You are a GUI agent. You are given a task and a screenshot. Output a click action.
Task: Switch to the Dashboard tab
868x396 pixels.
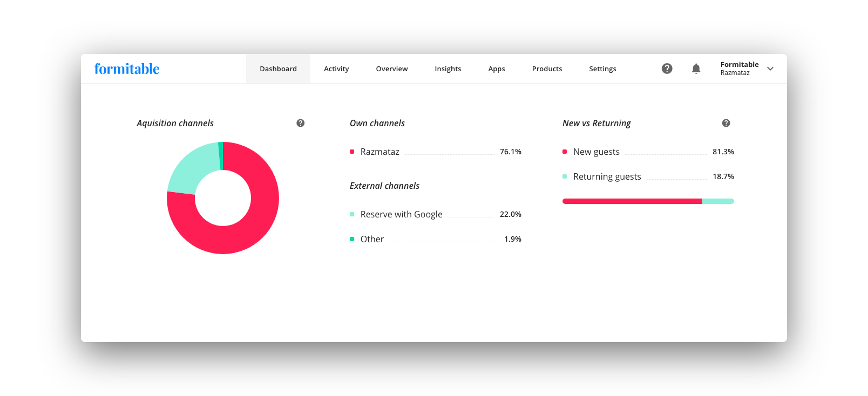coord(278,69)
